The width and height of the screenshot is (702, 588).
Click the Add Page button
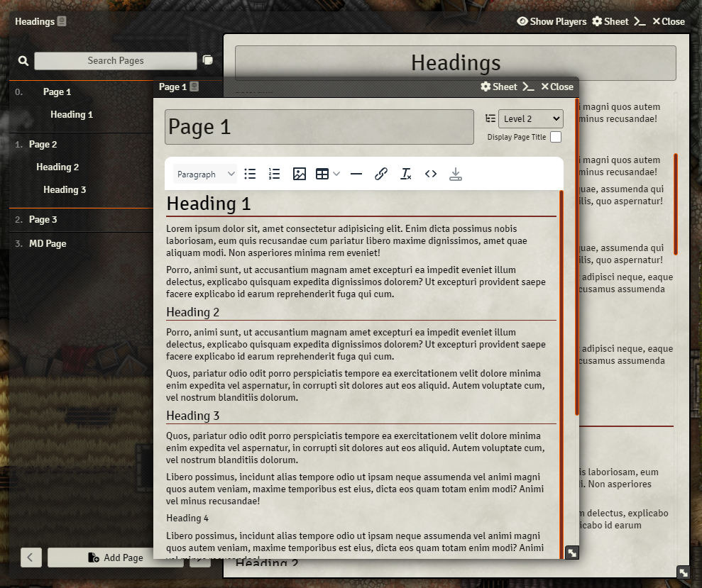tap(114, 558)
